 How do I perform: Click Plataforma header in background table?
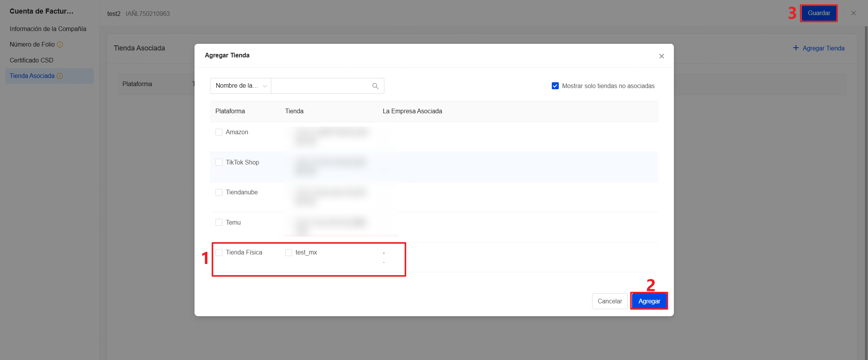click(137, 84)
